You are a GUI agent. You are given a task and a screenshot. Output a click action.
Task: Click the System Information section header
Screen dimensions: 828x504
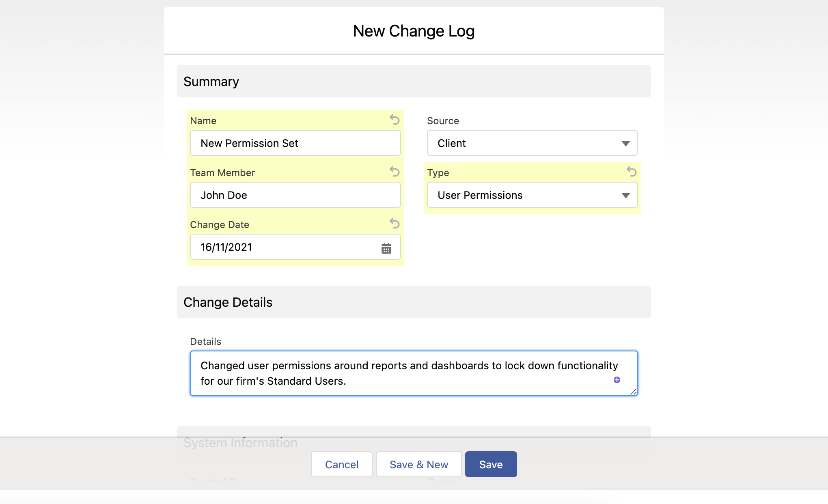240,442
